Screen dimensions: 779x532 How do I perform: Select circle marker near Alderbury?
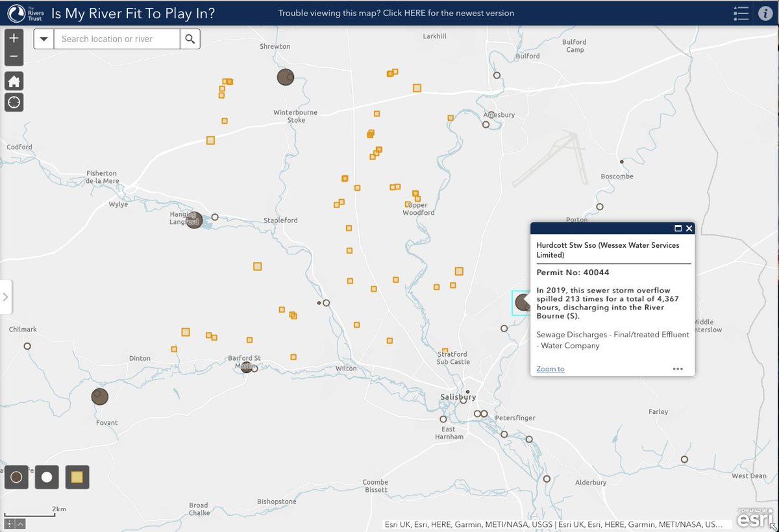pyautogui.click(x=547, y=479)
